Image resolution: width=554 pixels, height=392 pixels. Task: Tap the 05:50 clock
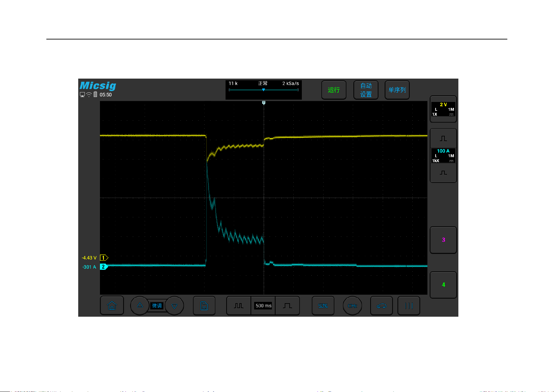[106, 95]
